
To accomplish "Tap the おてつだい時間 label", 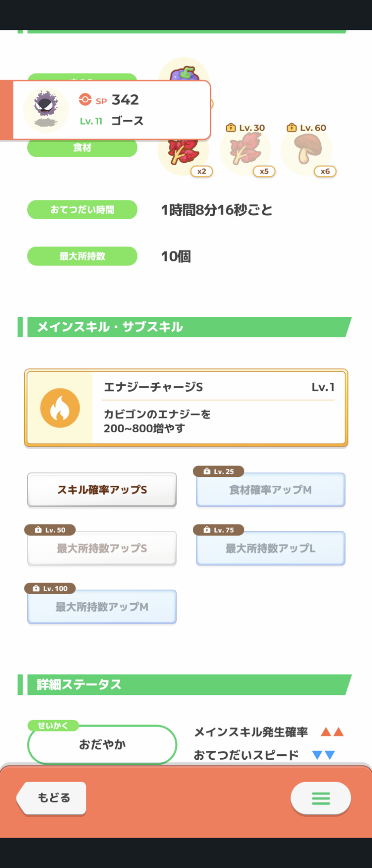I will pos(82,210).
